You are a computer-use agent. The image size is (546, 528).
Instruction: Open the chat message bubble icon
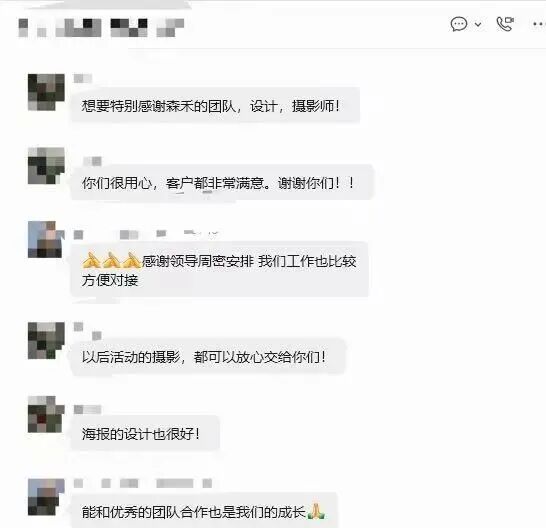click(x=459, y=24)
